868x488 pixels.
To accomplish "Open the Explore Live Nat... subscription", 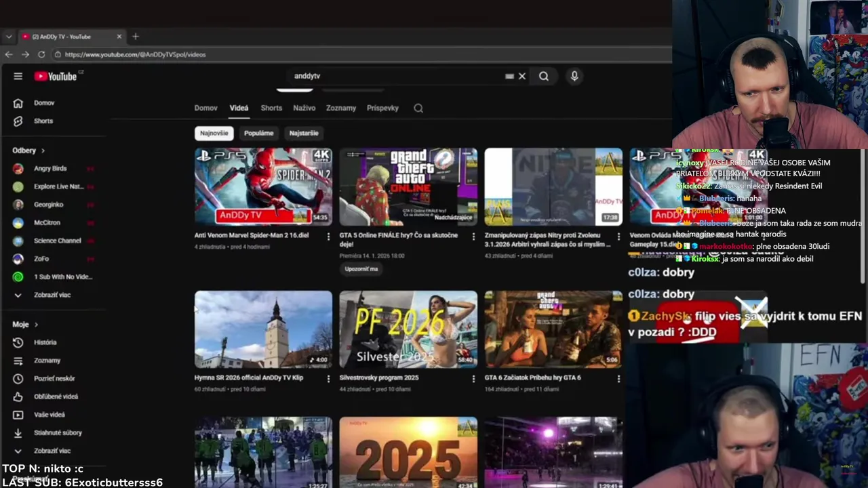I will [x=58, y=186].
